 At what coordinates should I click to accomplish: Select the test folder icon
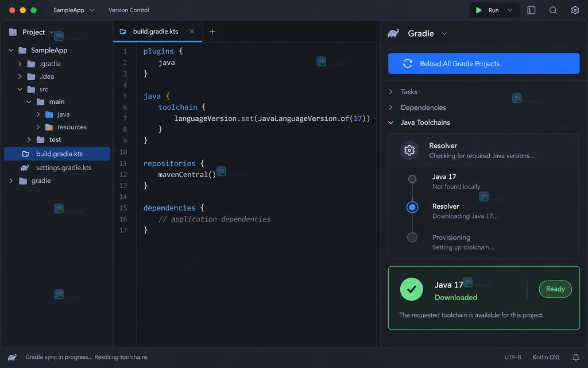pos(41,140)
